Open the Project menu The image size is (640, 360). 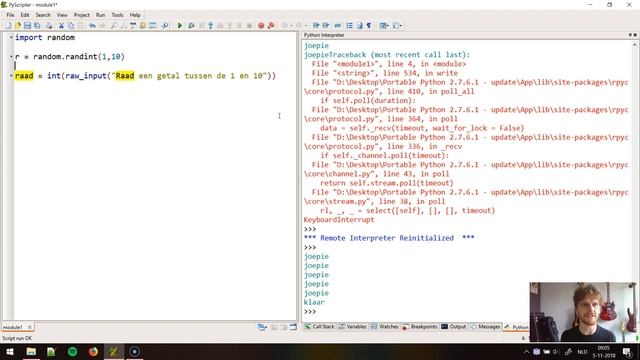[82, 15]
